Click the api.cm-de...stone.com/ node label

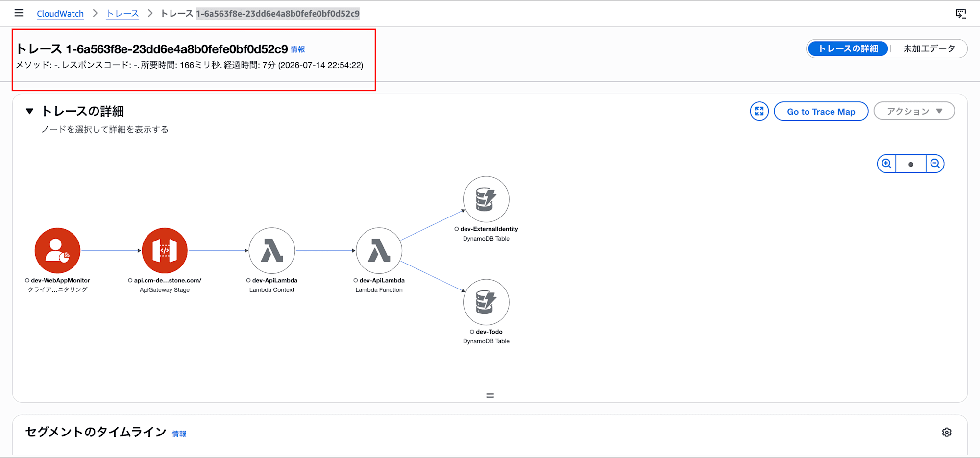pyautogui.click(x=168, y=280)
